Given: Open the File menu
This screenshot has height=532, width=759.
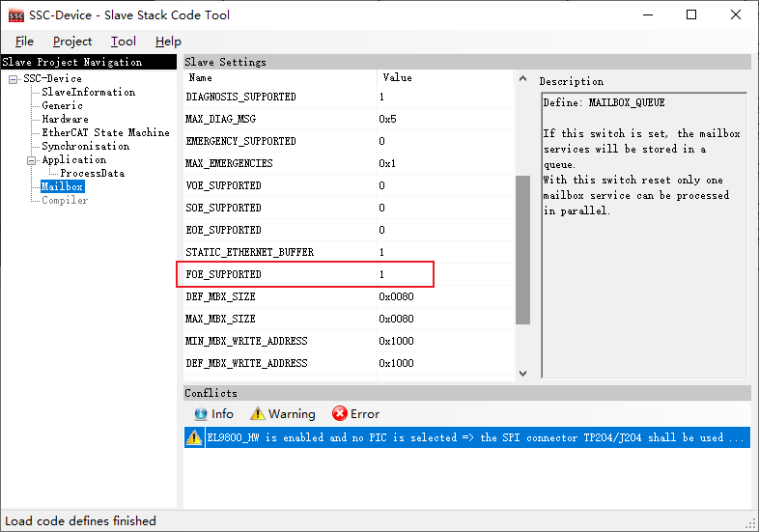Looking at the screenshot, I should [x=24, y=42].
